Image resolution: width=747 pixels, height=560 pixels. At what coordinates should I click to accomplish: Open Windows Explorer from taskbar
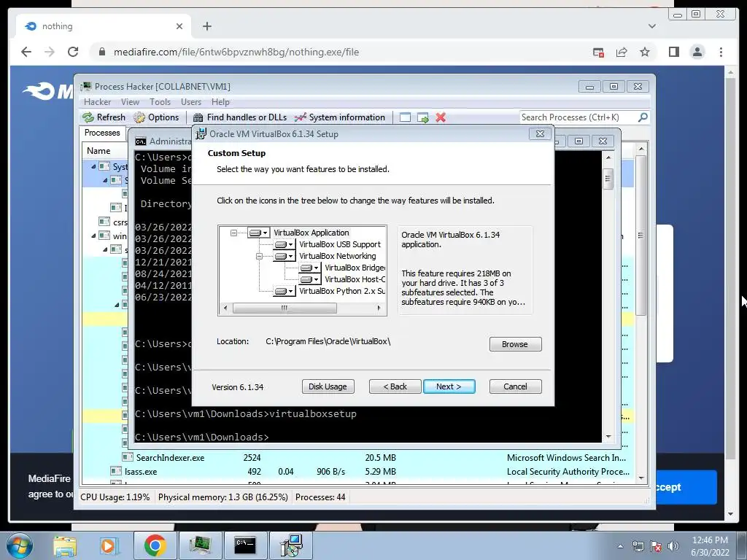coord(65,545)
